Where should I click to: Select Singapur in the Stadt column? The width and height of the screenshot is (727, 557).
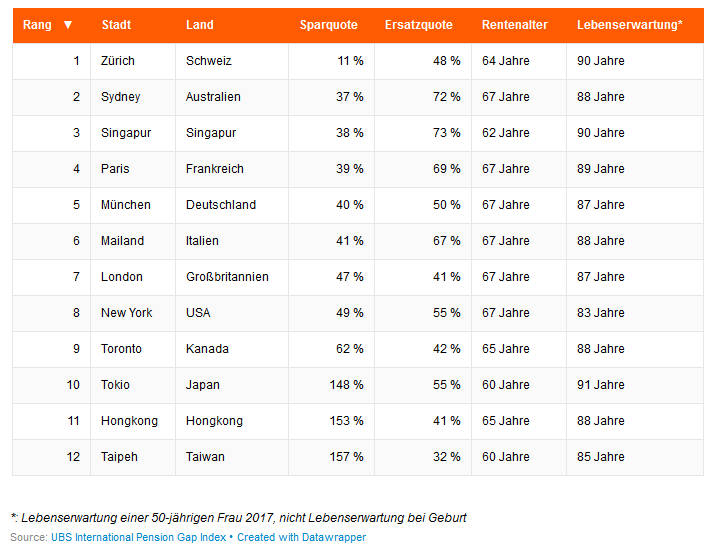pos(126,133)
